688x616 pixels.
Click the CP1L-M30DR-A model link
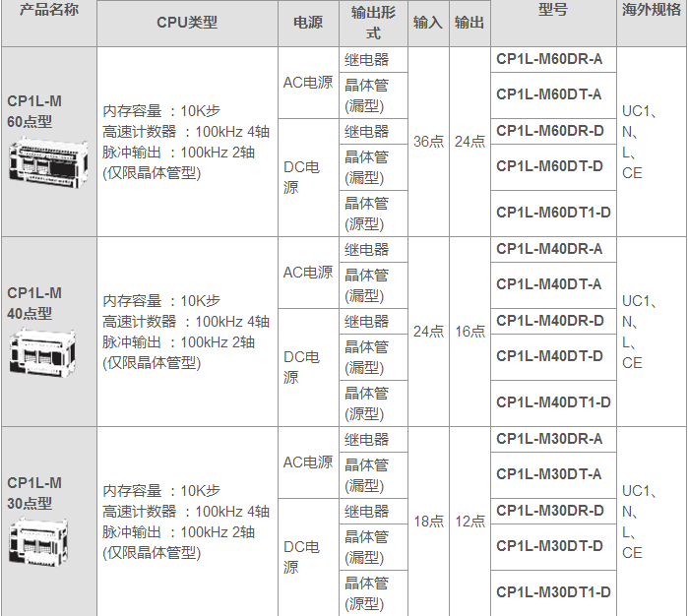tap(549, 439)
